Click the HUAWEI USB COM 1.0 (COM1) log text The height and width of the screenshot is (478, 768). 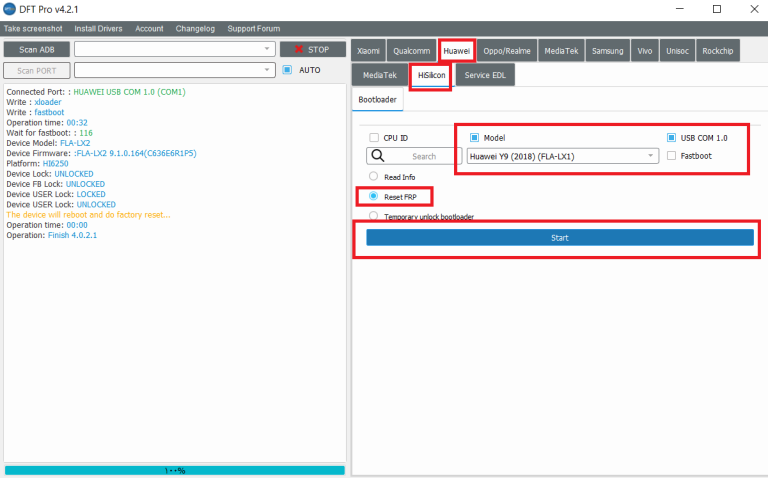click(129, 92)
